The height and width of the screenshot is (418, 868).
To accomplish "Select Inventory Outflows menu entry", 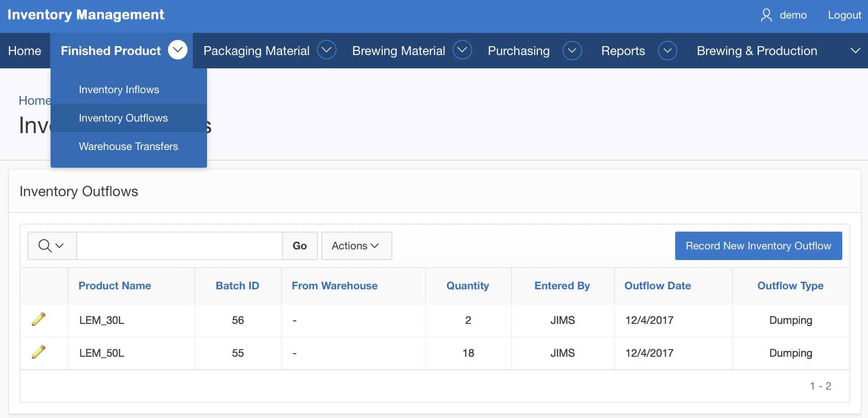I will [123, 118].
